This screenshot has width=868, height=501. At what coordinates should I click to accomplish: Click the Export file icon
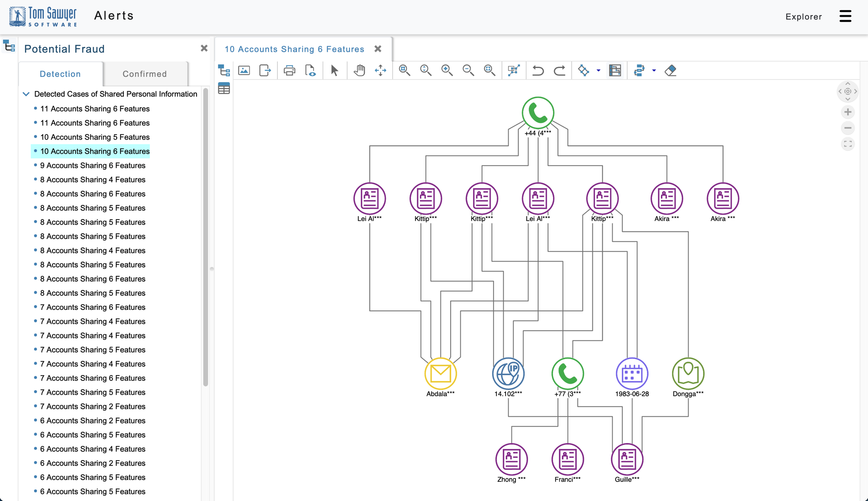click(x=265, y=70)
